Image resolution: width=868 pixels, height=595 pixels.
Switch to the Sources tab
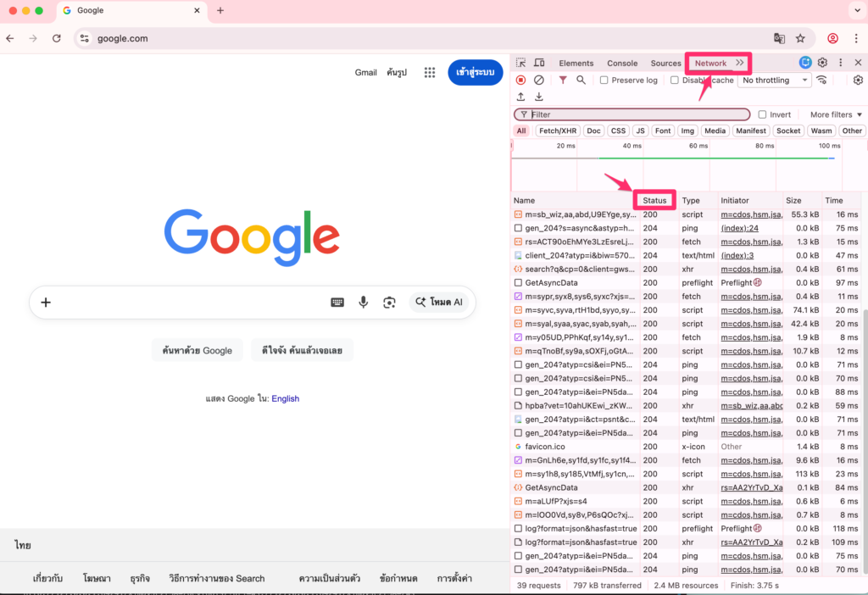pos(665,63)
